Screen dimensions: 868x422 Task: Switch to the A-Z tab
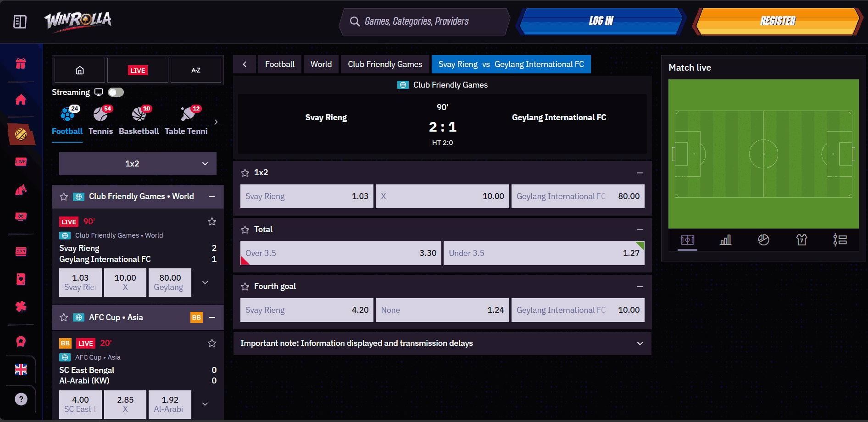click(x=196, y=70)
